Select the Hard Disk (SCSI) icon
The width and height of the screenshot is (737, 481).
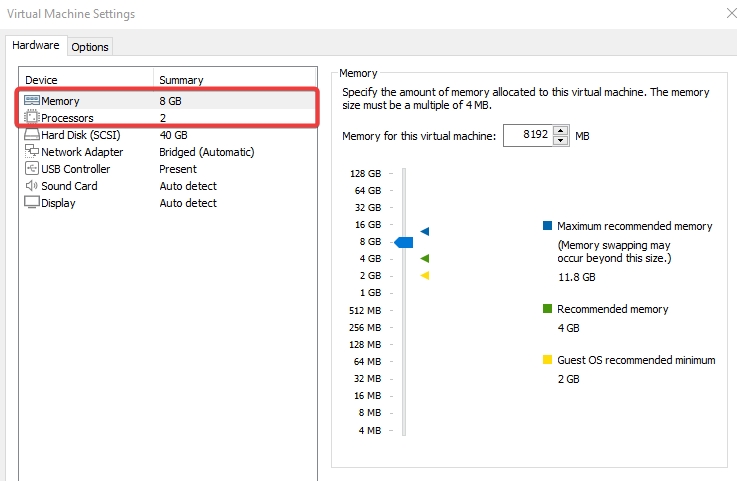[x=32, y=135]
